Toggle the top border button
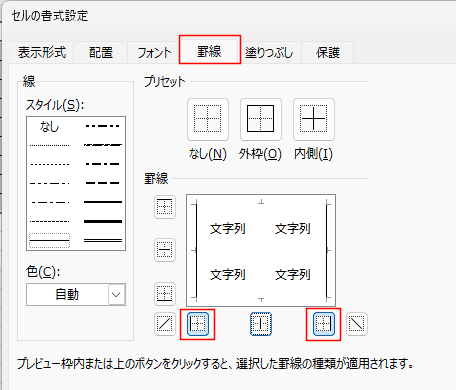Screen dimensions: 456x390 (x=165, y=207)
